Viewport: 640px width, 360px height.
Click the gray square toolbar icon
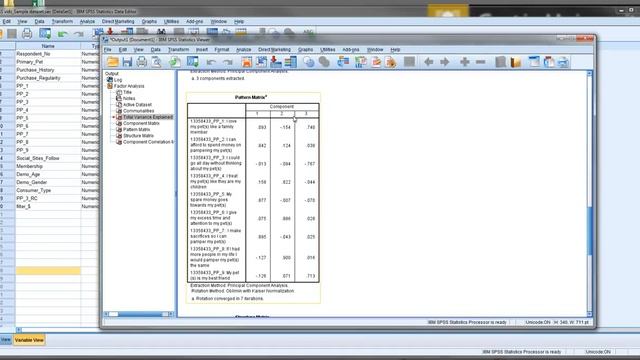tap(409, 62)
